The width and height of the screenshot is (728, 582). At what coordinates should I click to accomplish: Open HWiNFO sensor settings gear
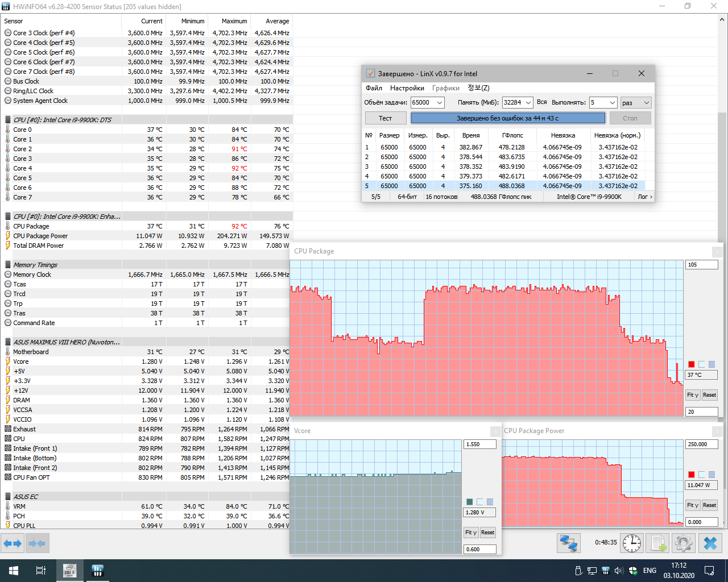click(684, 543)
